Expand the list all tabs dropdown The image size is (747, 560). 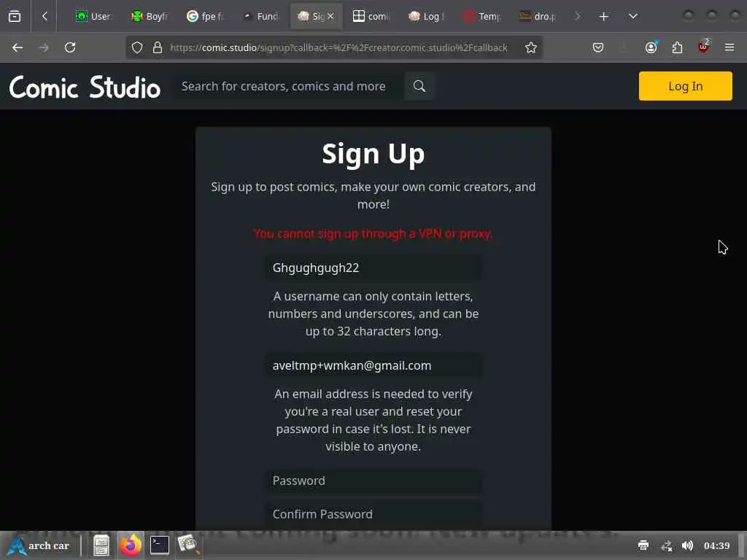tap(633, 16)
